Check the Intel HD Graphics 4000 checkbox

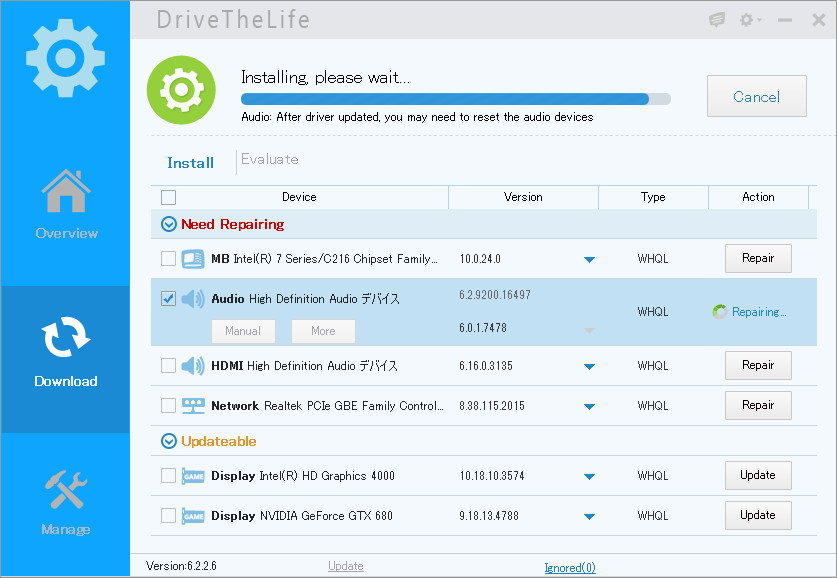[x=168, y=475]
